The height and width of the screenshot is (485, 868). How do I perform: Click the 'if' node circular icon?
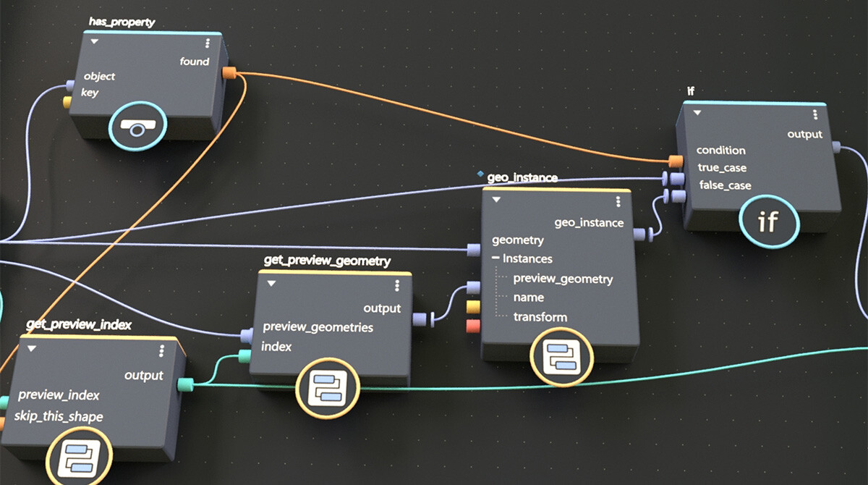click(768, 222)
